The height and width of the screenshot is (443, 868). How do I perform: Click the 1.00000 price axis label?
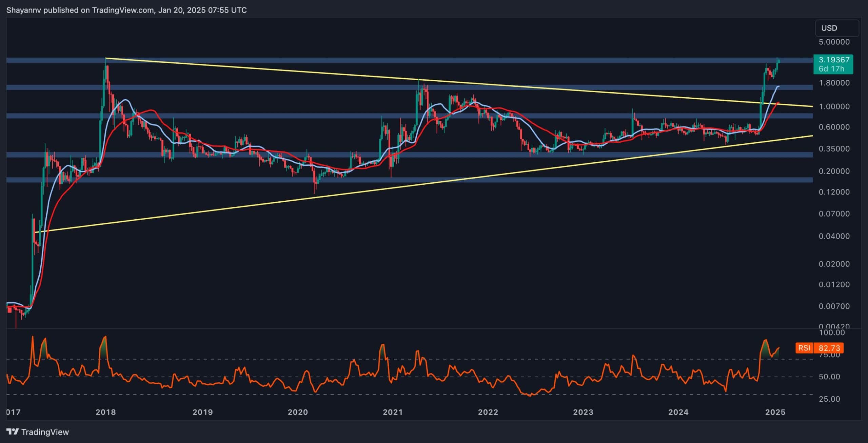tap(834, 106)
